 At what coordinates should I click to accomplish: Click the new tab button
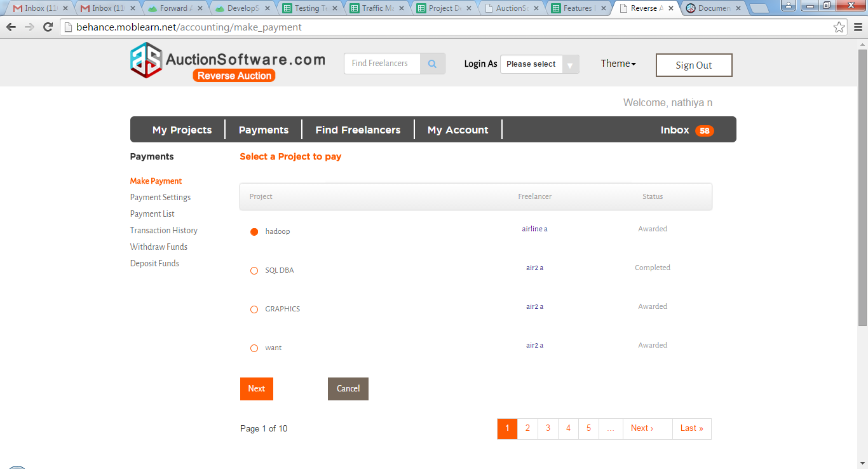pos(759,8)
